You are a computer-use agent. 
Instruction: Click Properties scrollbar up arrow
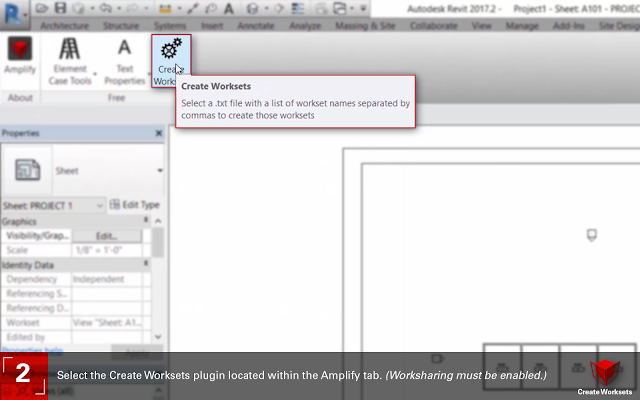point(158,221)
